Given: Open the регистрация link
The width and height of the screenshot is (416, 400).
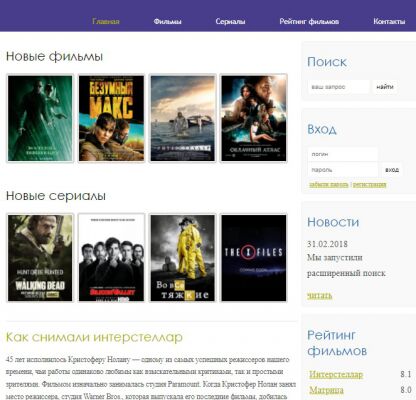Looking at the screenshot, I should click(x=369, y=185).
